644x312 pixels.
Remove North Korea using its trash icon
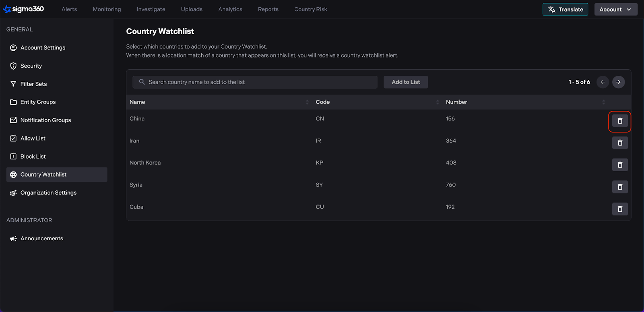(x=620, y=165)
